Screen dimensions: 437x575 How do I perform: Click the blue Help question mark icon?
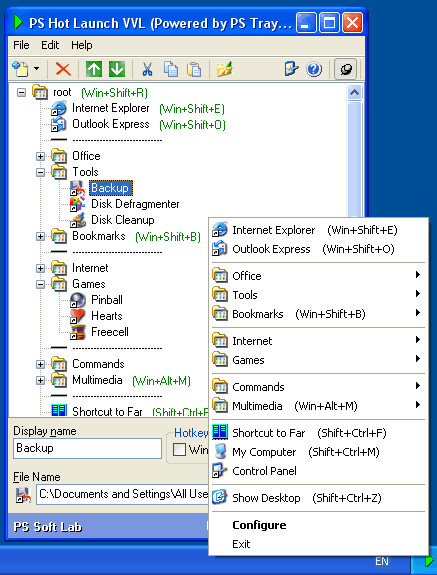[x=314, y=69]
